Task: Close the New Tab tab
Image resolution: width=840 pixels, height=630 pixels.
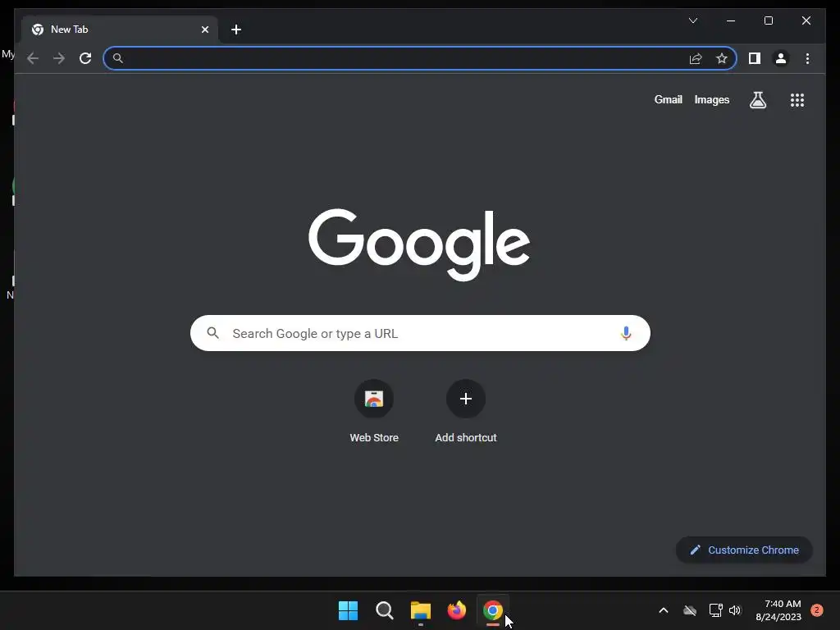Action: pyautogui.click(x=204, y=30)
